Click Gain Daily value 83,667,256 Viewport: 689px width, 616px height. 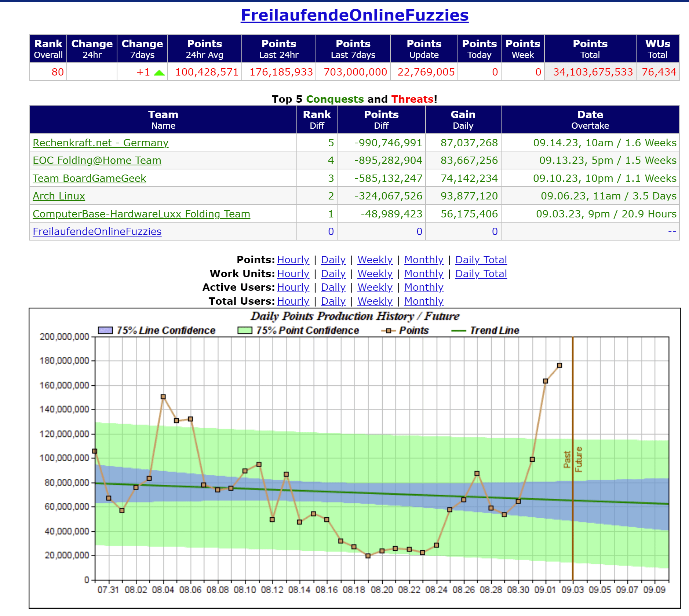pos(469,160)
